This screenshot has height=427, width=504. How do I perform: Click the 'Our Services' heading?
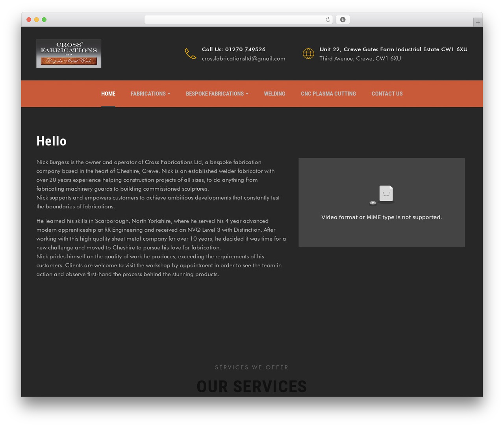tap(252, 386)
